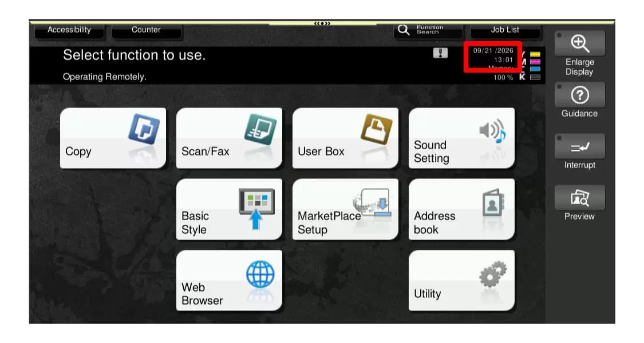Screen dimensions: 644x343
Task: Check the yellow toner level indicator
Action: coord(535,54)
